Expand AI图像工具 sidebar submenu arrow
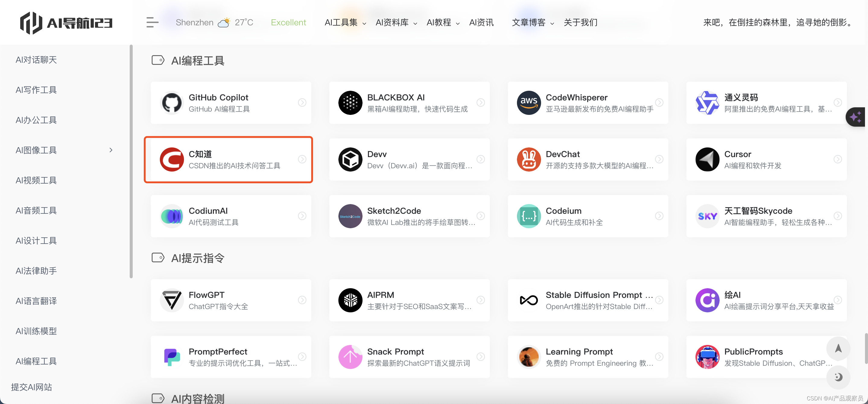The height and width of the screenshot is (404, 868). pyautogui.click(x=111, y=150)
